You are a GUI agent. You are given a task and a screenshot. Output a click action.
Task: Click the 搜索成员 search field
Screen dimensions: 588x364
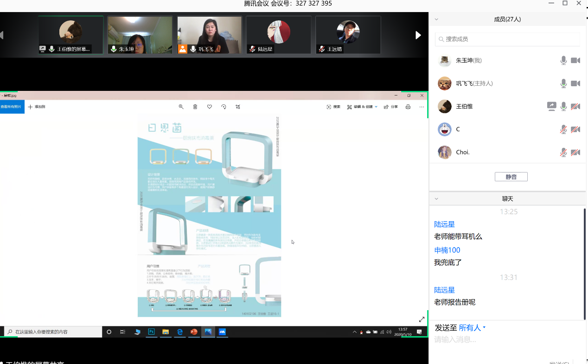(507, 39)
